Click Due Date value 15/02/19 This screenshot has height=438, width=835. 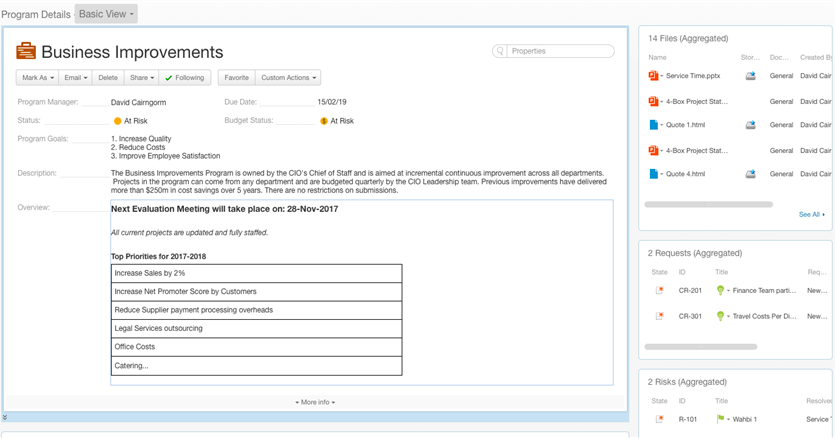pos(332,102)
